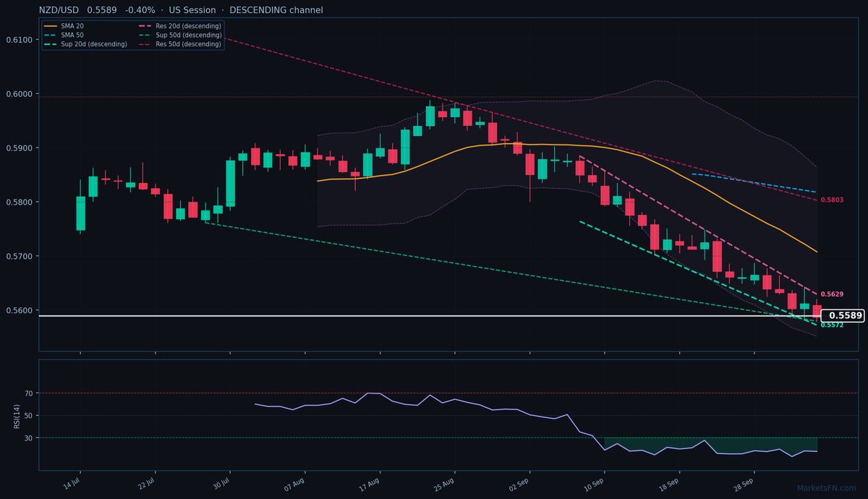Click the 02 Sep date label
Screen dimensions: 868x499
520,484
